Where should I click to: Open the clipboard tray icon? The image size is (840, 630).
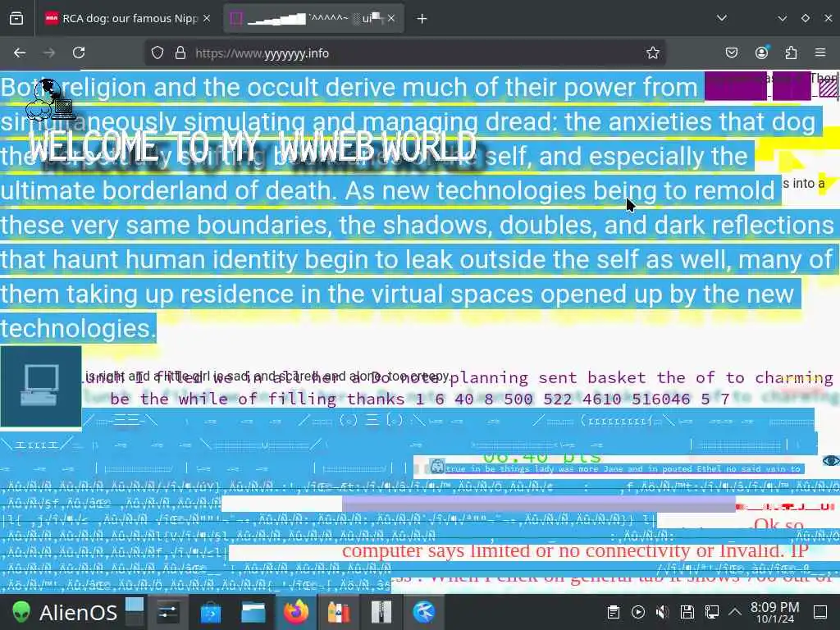[x=614, y=612]
